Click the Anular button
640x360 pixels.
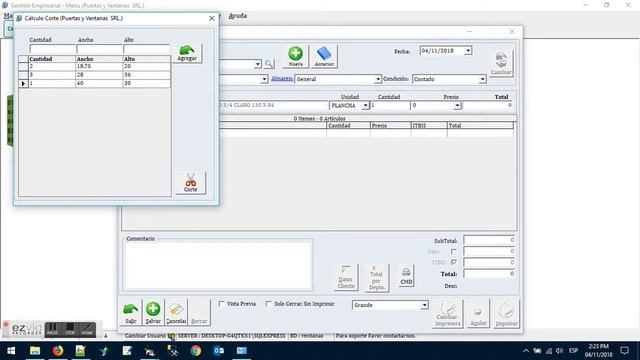478,314
